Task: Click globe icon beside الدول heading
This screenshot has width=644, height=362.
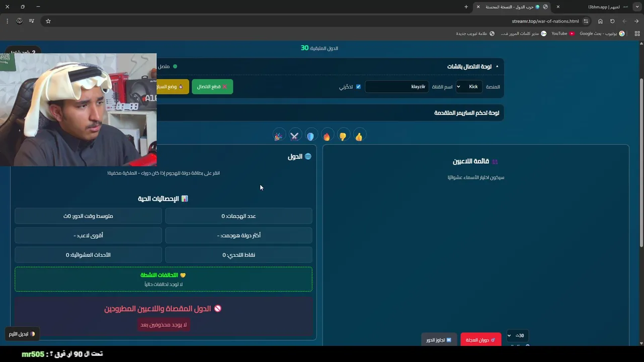Action: [308, 156]
